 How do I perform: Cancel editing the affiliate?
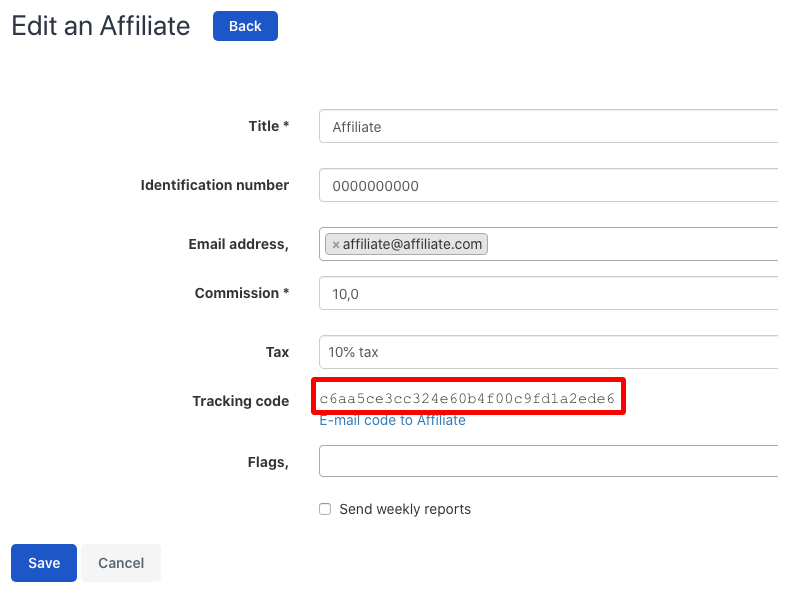(x=121, y=563)
